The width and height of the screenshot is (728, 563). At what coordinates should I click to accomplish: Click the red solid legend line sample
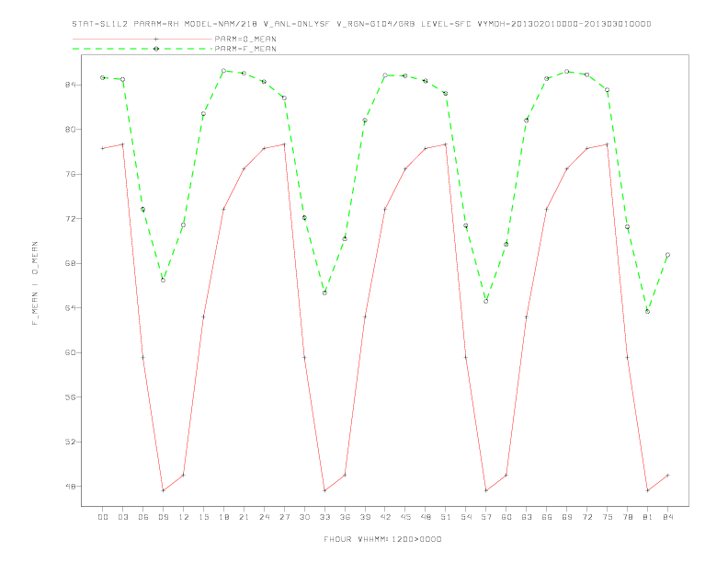pyautogui.click(x=142, y=39)
